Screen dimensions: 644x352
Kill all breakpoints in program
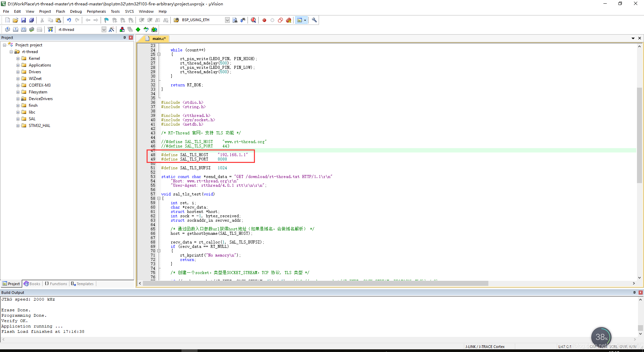click(x=288, y=20)
